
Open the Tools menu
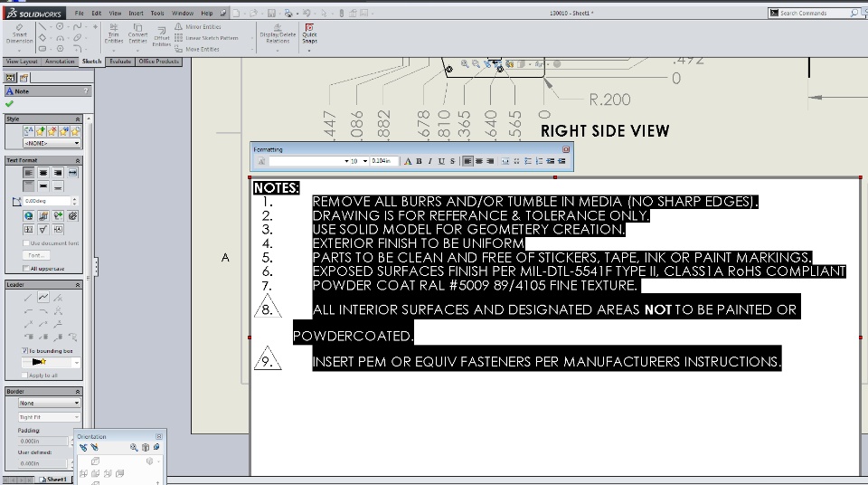(157, 13)
